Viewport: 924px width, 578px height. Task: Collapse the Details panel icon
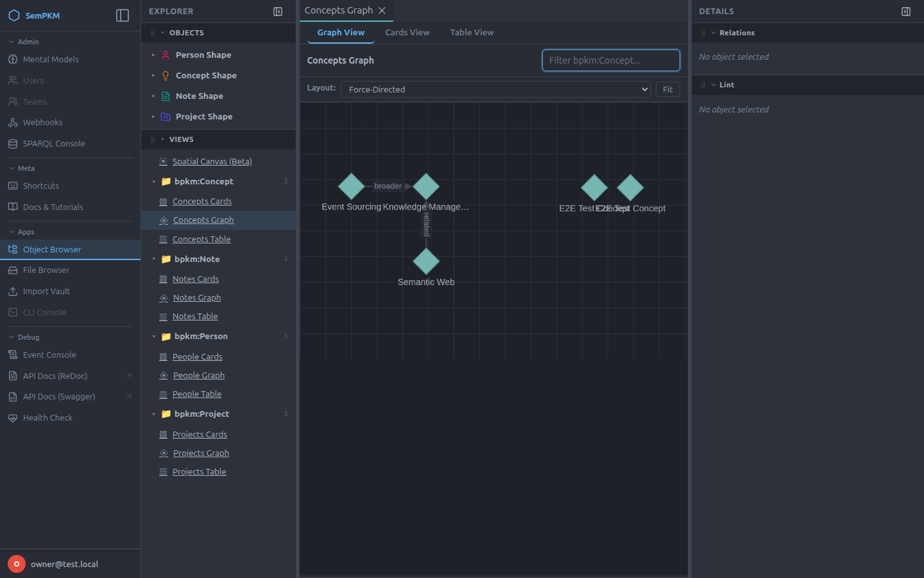pos(906,12)
